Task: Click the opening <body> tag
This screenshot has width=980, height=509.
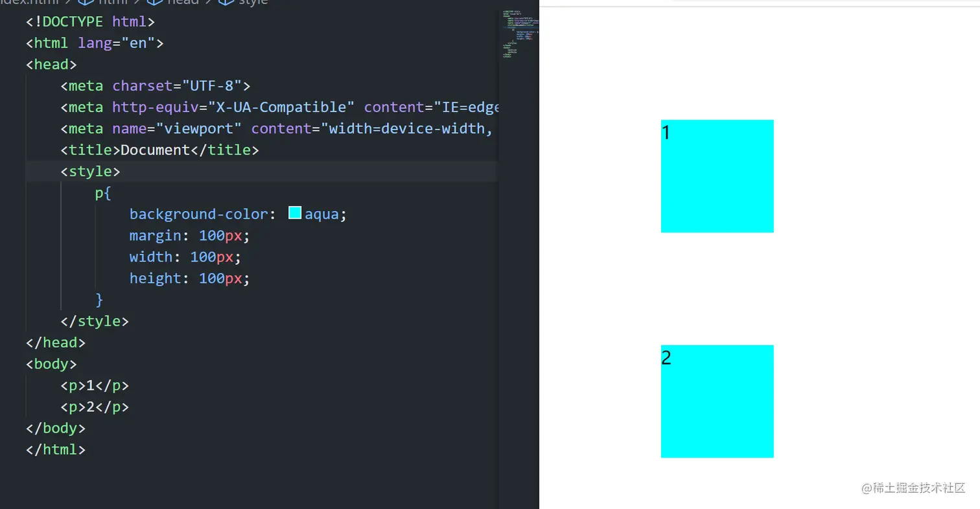Action: (51, 364)
